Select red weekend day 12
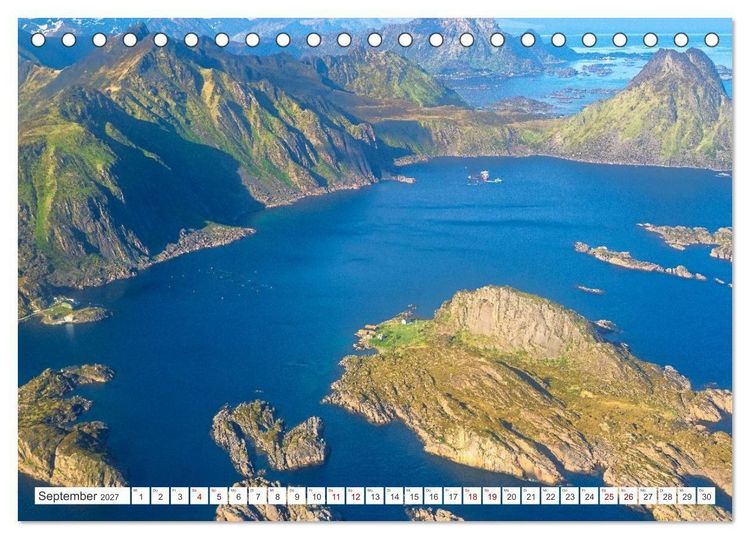The height and width of the screenshot is (539, 750). [355, 496]
